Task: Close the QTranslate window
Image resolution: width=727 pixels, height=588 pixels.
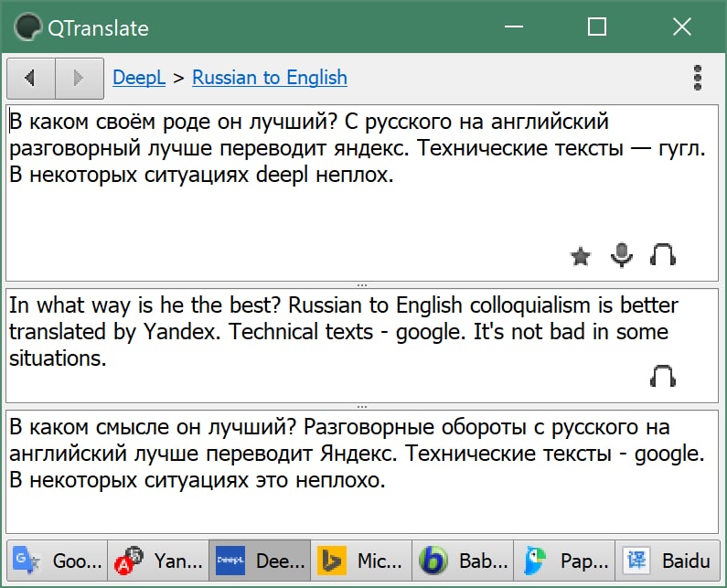Action: [681, 27]
